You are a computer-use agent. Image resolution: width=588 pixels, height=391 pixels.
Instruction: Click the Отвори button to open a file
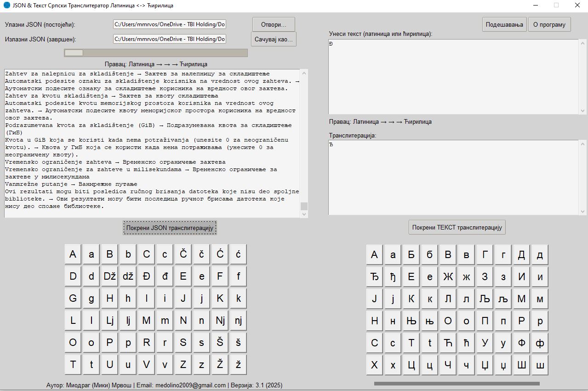[x=273, y=24]
